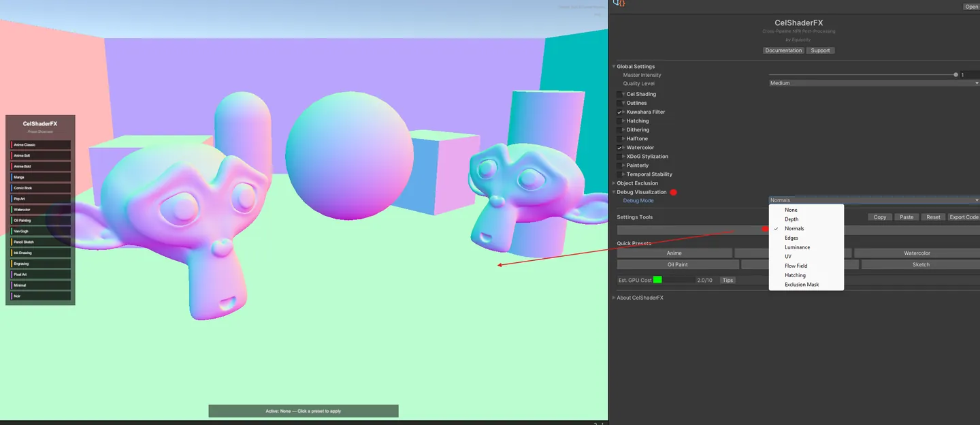The height and width of the screenshot is (425, 980).
Task: Select Comic Book in preset showcase
Action: pos(41,188)
